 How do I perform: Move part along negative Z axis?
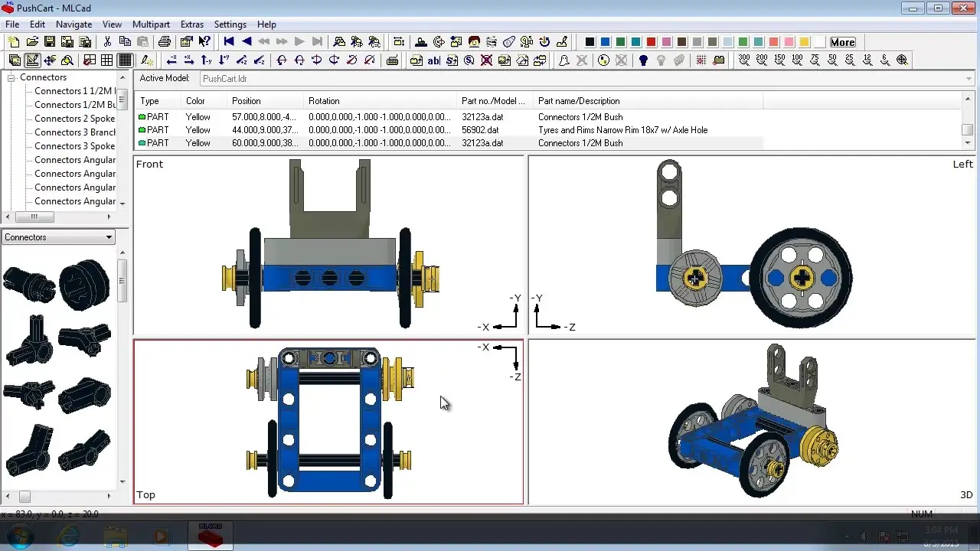click(259, 60)
